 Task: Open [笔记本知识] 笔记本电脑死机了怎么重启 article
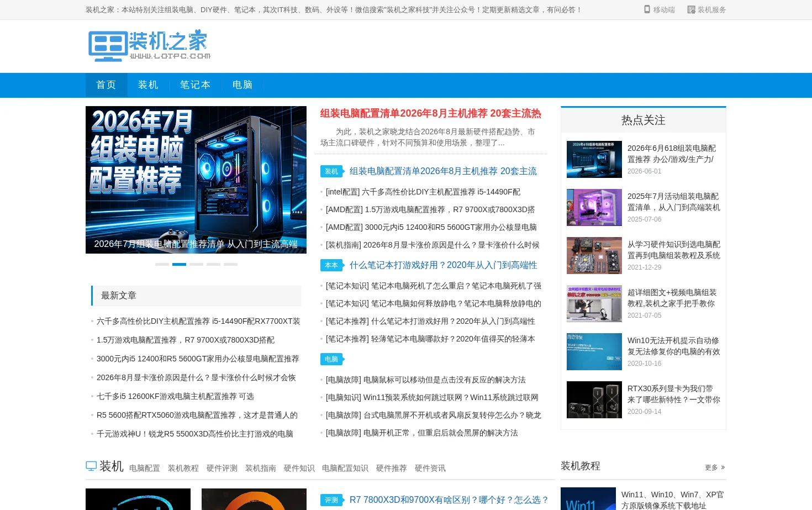pos(434,286)
